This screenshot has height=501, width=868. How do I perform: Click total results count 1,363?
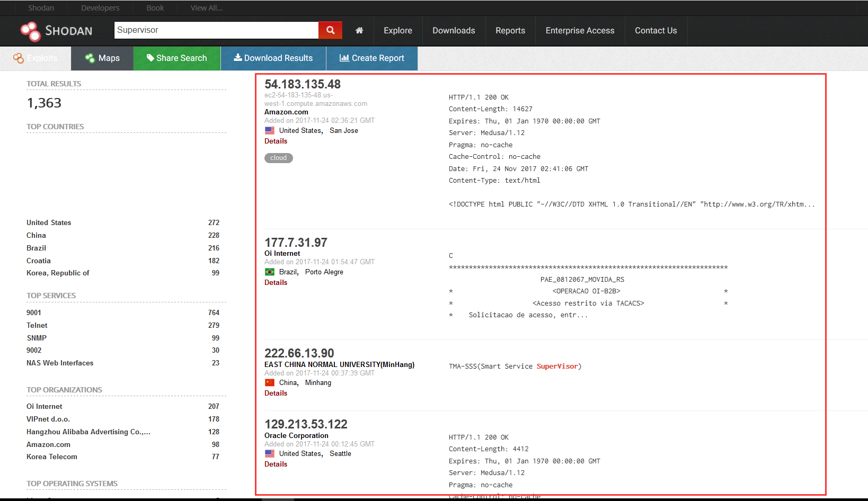(x=44, y=103)
